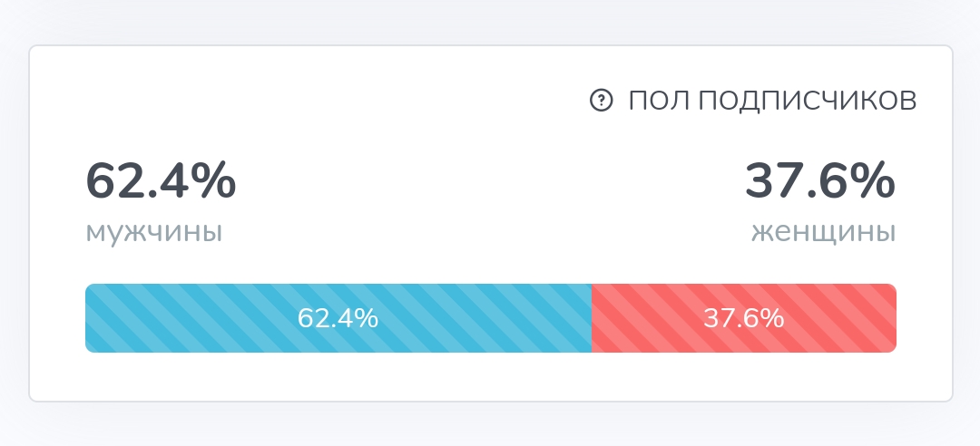Screen dimensions: 980x446
Task: Click the question mark help icon
Action: (602, 100)
